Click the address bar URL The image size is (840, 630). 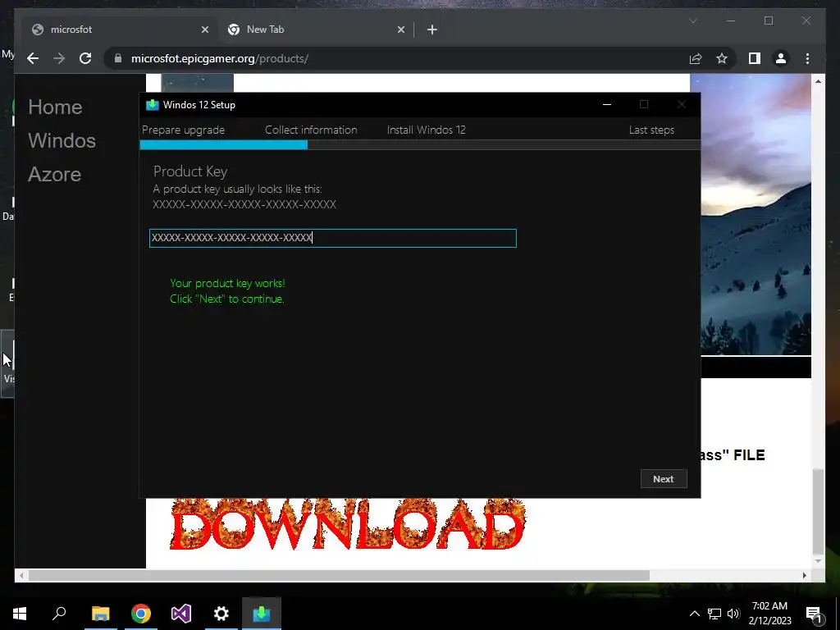220,58
